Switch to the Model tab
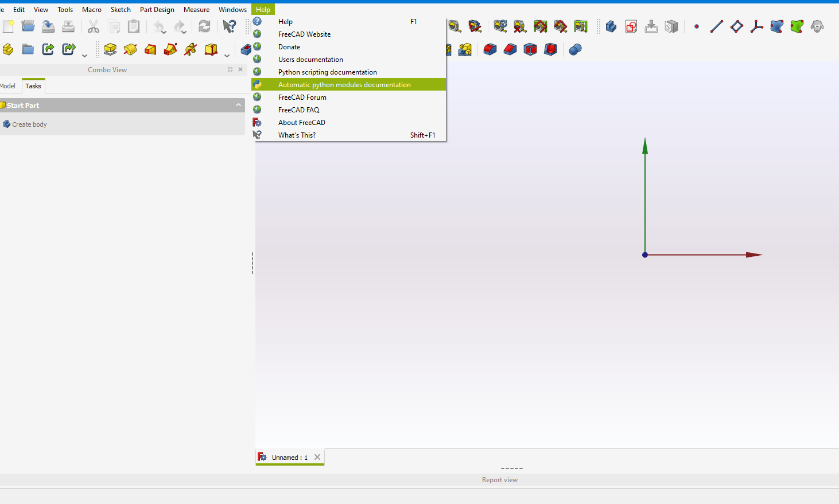The width and height of the screenshot is (839, 504). point(8,86)
